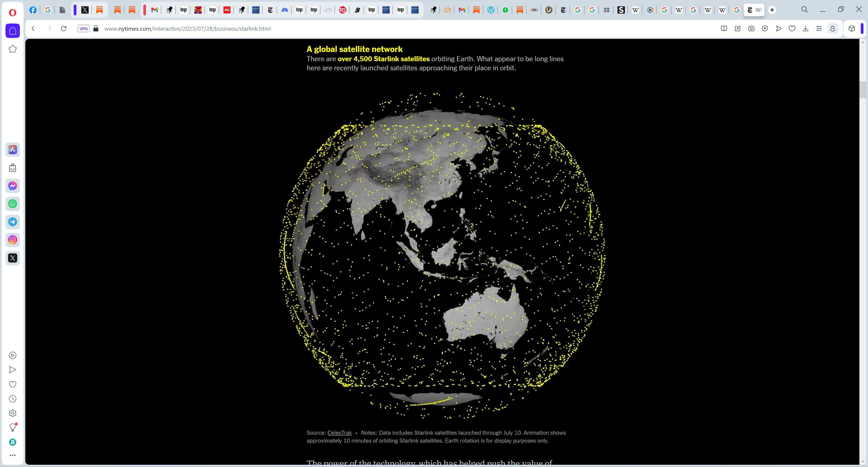868x467 pixels.
Task: Open Easy Setup sliders menu
Action: pos(819,29)
